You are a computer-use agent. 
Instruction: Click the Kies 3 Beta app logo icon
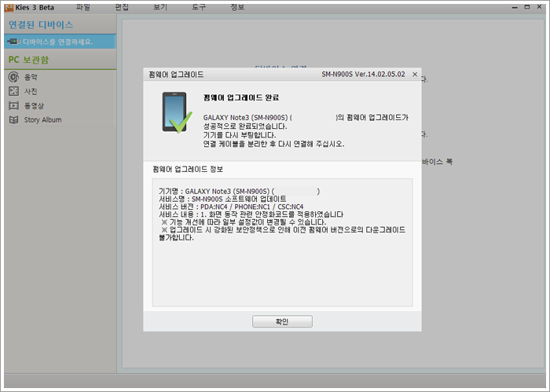click(x=9, y=7)
